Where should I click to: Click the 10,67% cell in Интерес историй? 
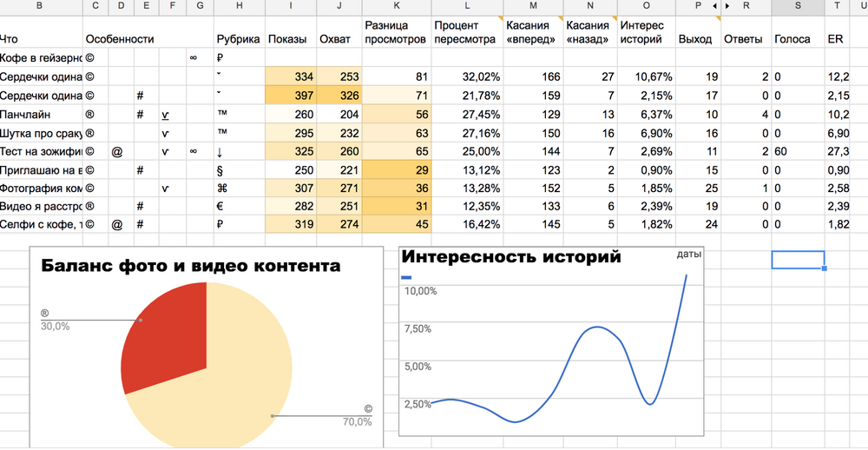[x=643, y=76]
